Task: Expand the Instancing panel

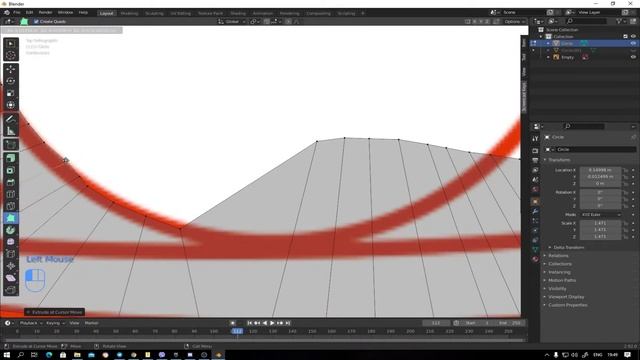Action: (559, 272)
